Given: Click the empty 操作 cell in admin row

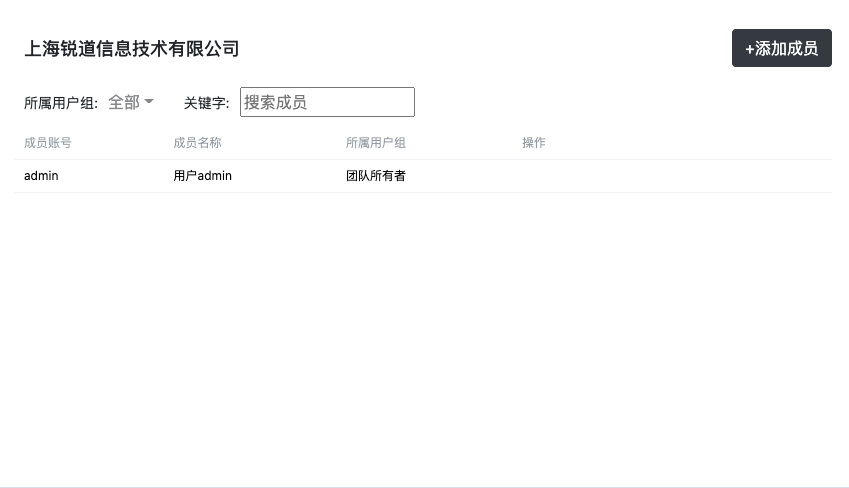Looking at the screenshot, I should click(x=600, y=176).
